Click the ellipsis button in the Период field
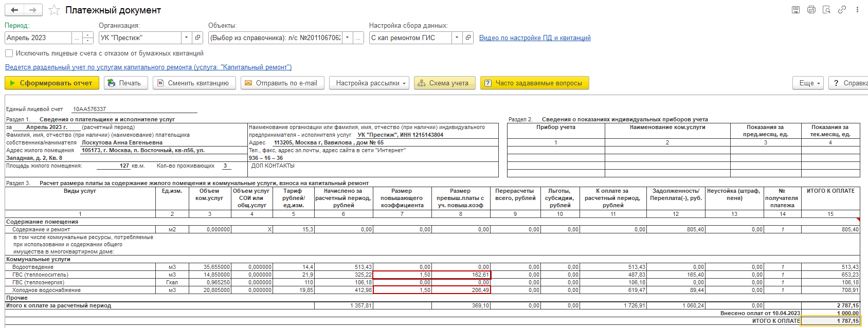 point(77,38)
